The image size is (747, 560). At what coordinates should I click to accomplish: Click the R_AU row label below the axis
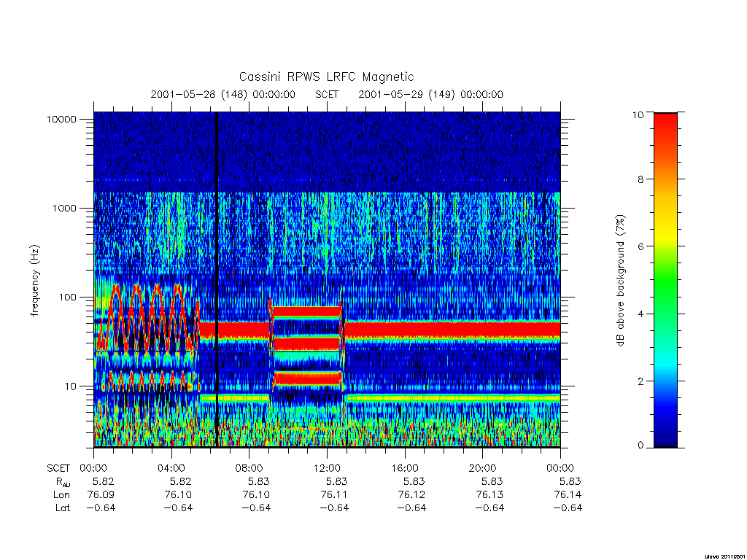point(63,482)
